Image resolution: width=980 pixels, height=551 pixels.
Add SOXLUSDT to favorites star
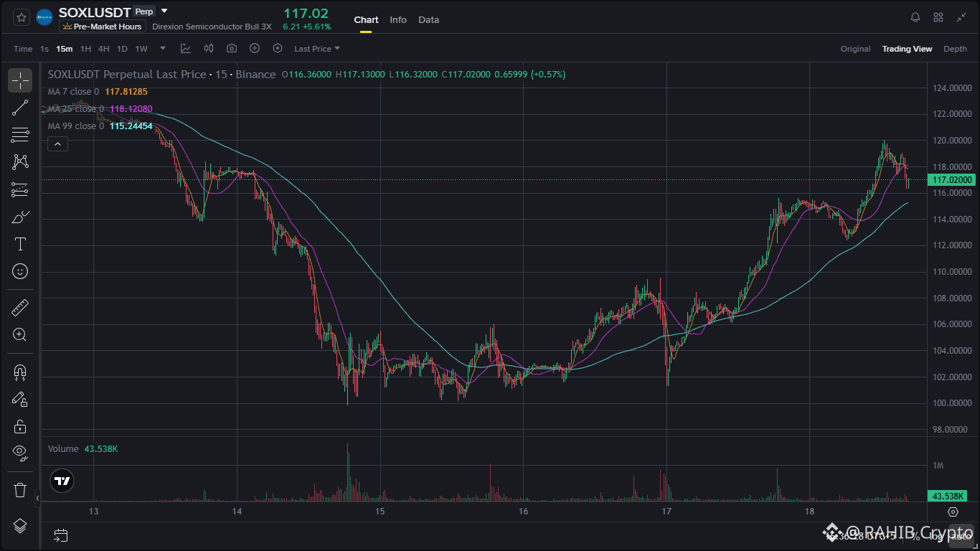point(22,17)
